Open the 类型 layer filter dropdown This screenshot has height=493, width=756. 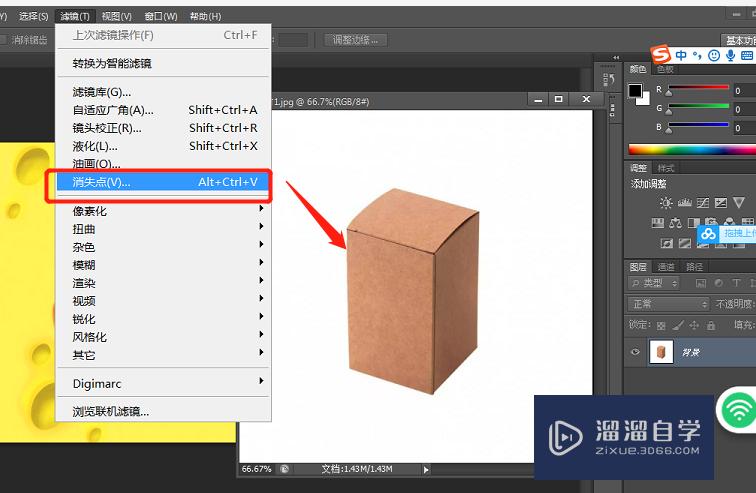coord(653,283)
